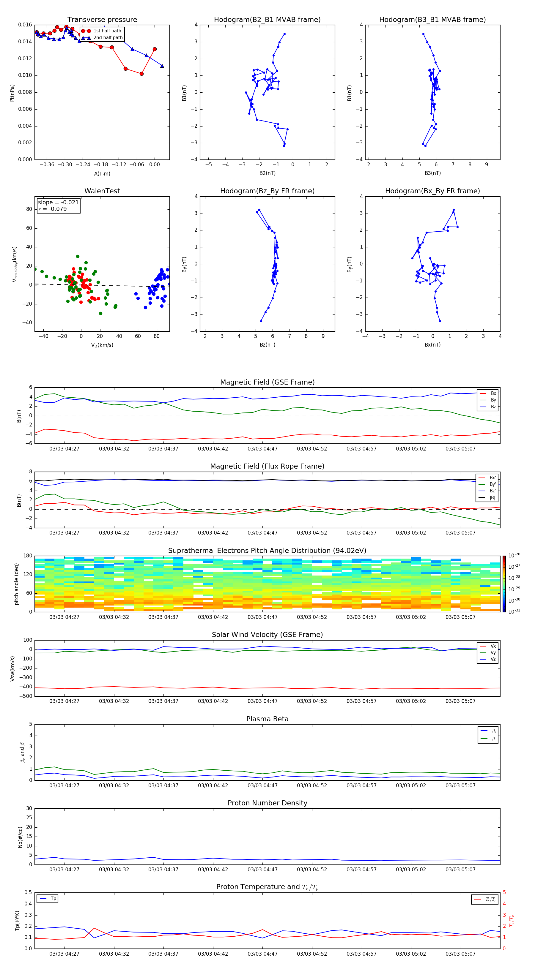Screen dimensions: 535x980
Task: Click the "Np(#/cc)" y-axis label
Action: [20, 837]
